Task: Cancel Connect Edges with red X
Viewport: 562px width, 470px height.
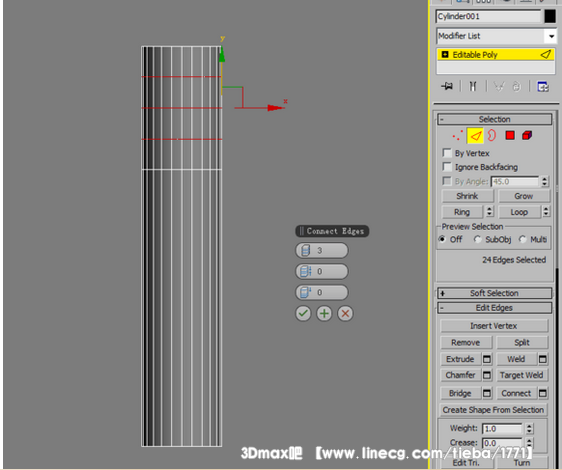Action: (x=345, y=313)
